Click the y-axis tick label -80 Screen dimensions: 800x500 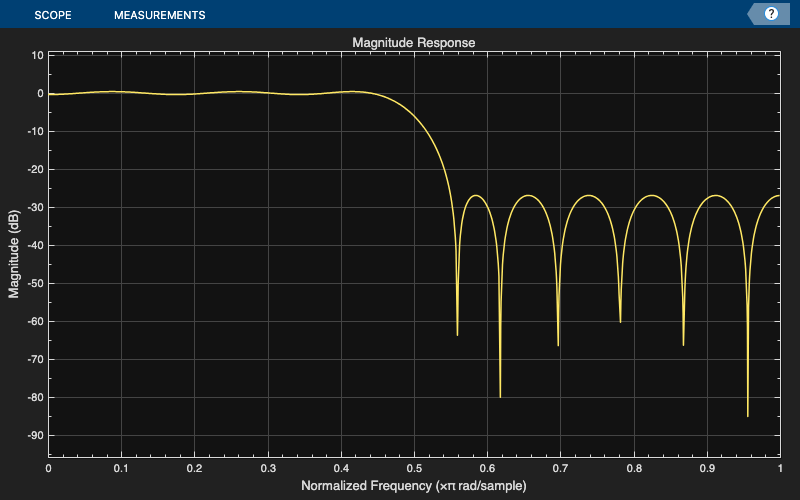tap(36, 398)
